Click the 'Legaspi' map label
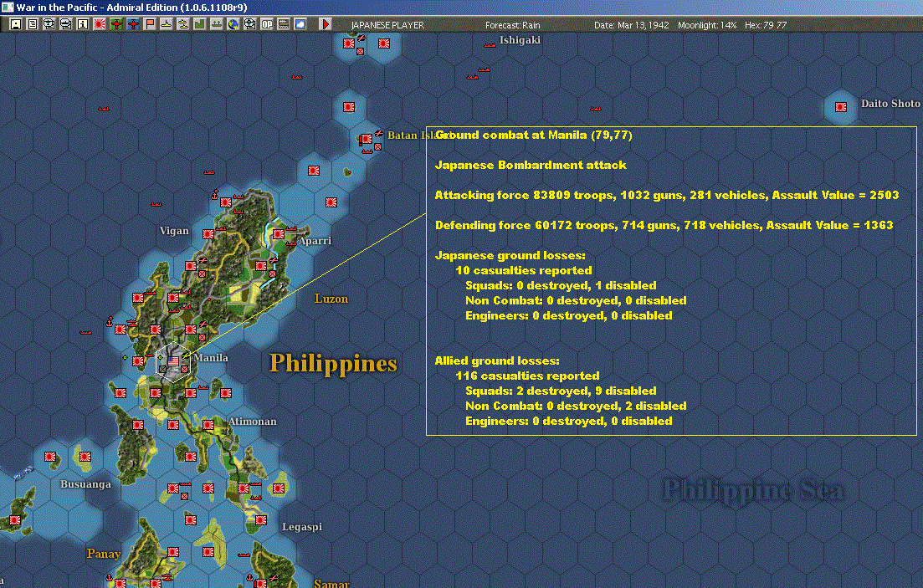The height and width of the screenshot is (588, 923). (x=302, y=527)
